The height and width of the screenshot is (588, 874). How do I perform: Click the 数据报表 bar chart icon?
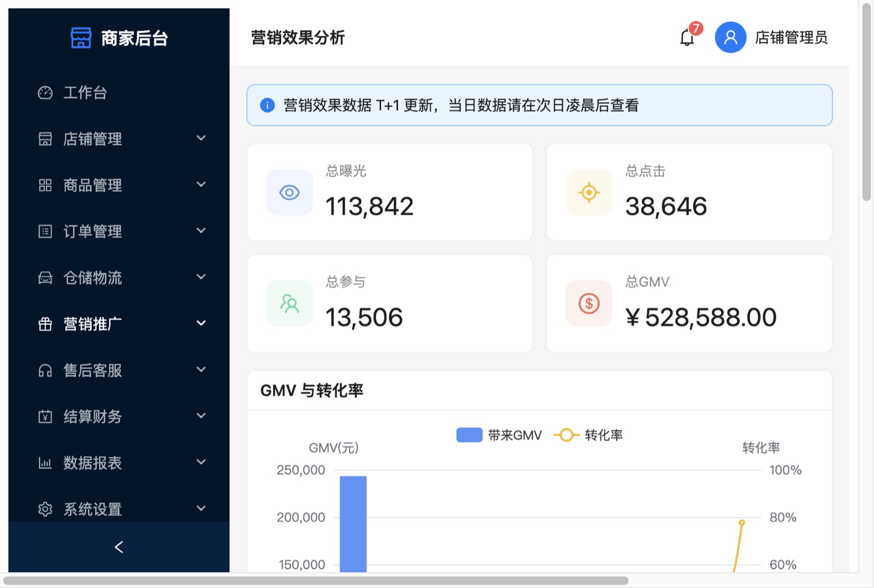point(45,463)
